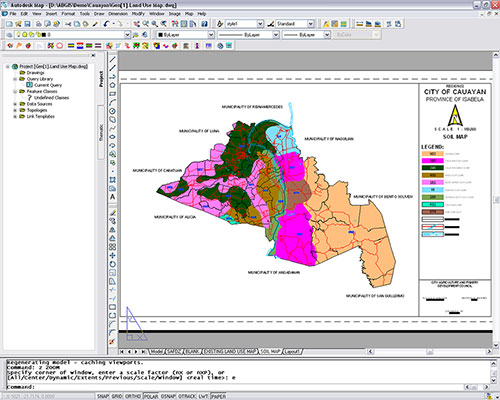
Task: Toggle OSNAP in the status bar
Action: (168, 396)
